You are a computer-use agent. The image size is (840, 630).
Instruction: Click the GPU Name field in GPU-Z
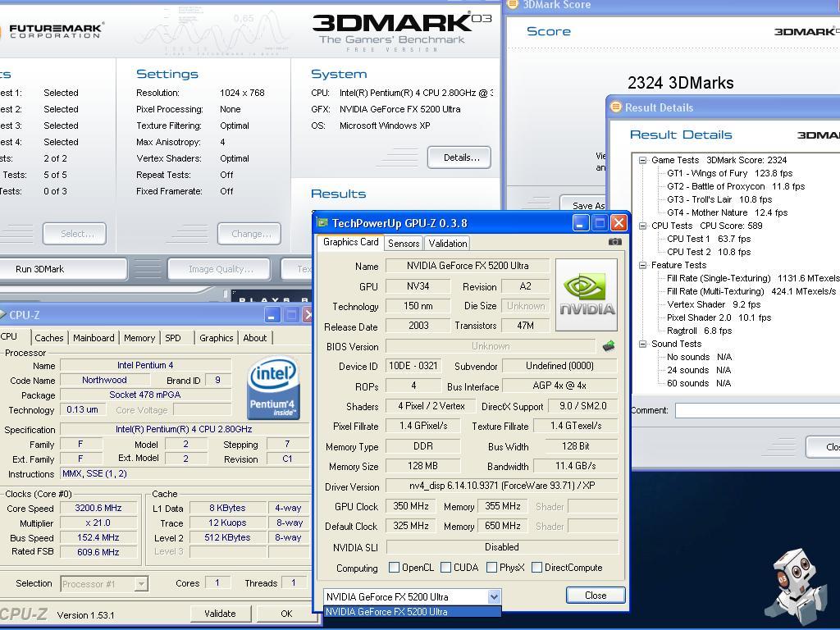pyautogui.click(x=467, y=266)
